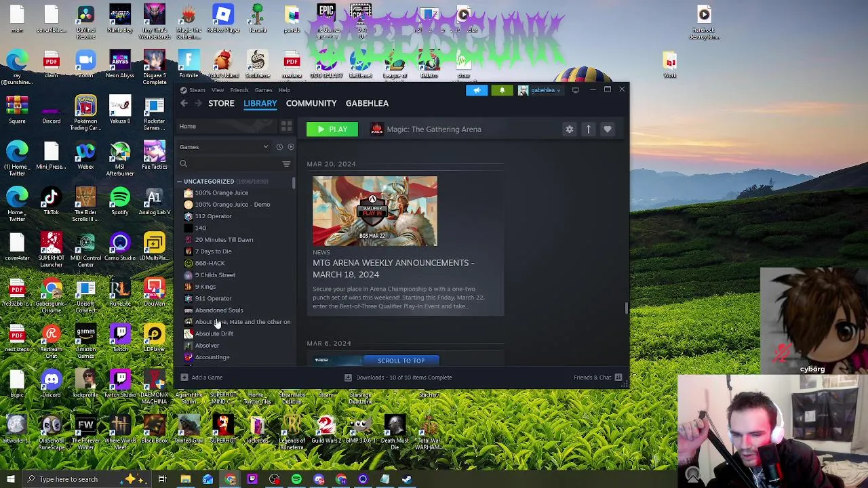868x488 pixels.
Task: Select 112 Operator in the library list
Action: [x=213, y=216]
